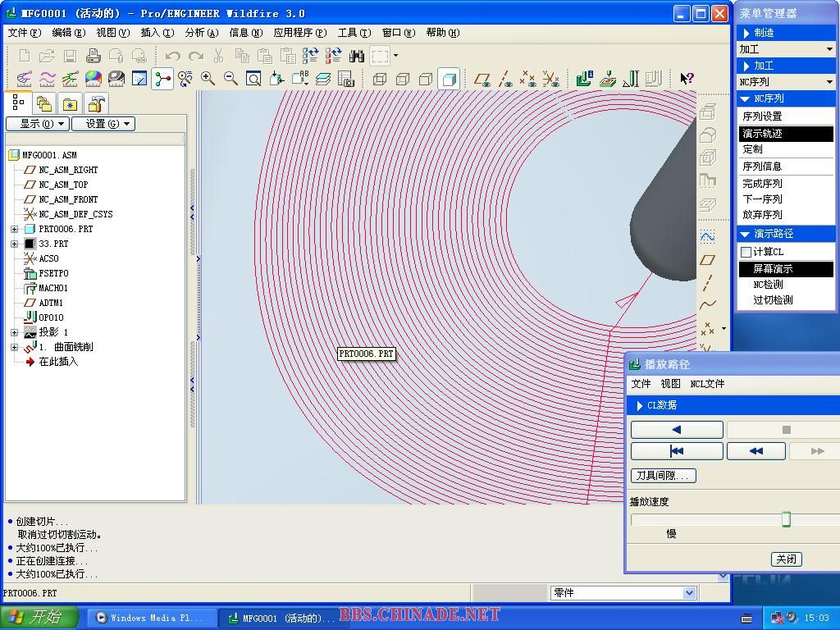Screen dimensions: 840x630
Task: Open the Layers icon in toolbar
Action: (x=323, y=79)
